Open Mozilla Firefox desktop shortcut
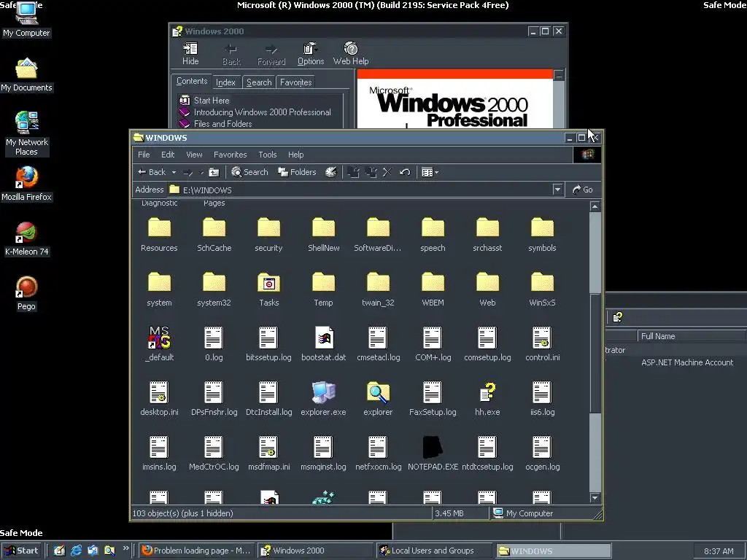Image resolution: width=747 pixels, height=560 pixels. 27,184
